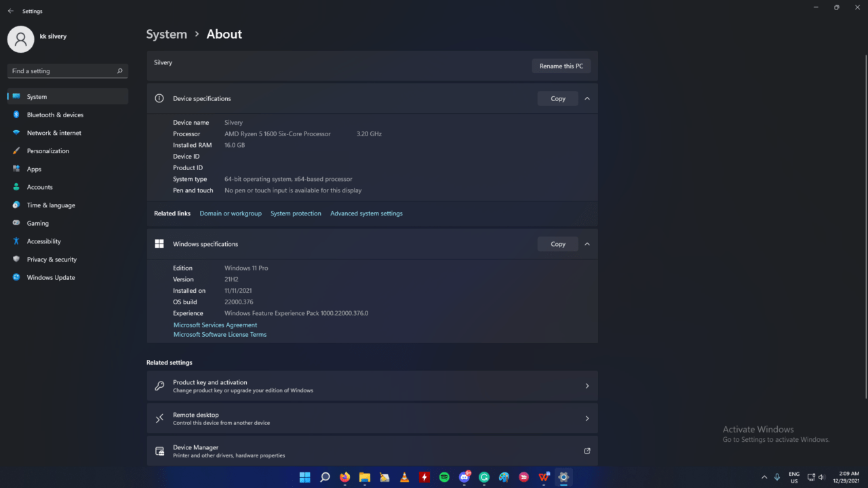Expand Product key and activation
868x488 pixels.
tap(372, 386)
